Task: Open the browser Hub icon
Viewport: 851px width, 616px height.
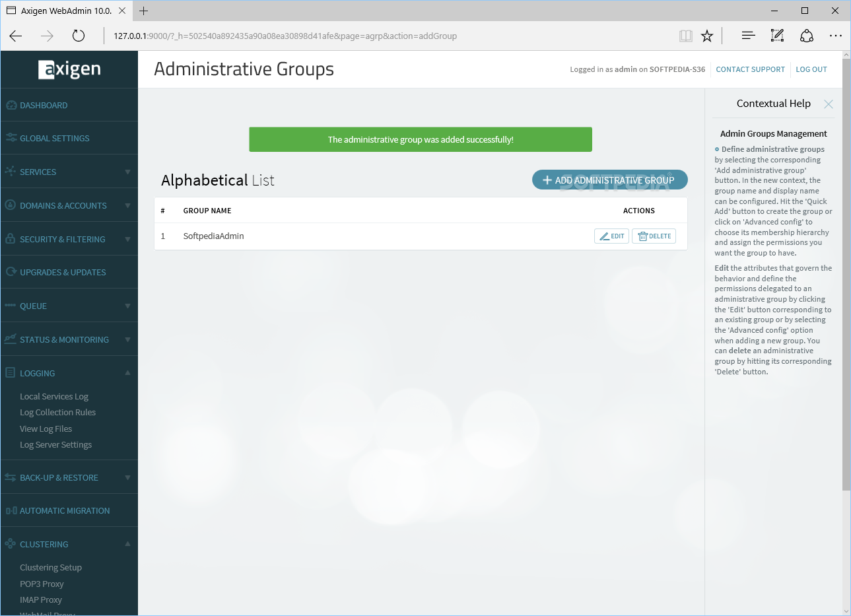Action: tap(748, 36)
